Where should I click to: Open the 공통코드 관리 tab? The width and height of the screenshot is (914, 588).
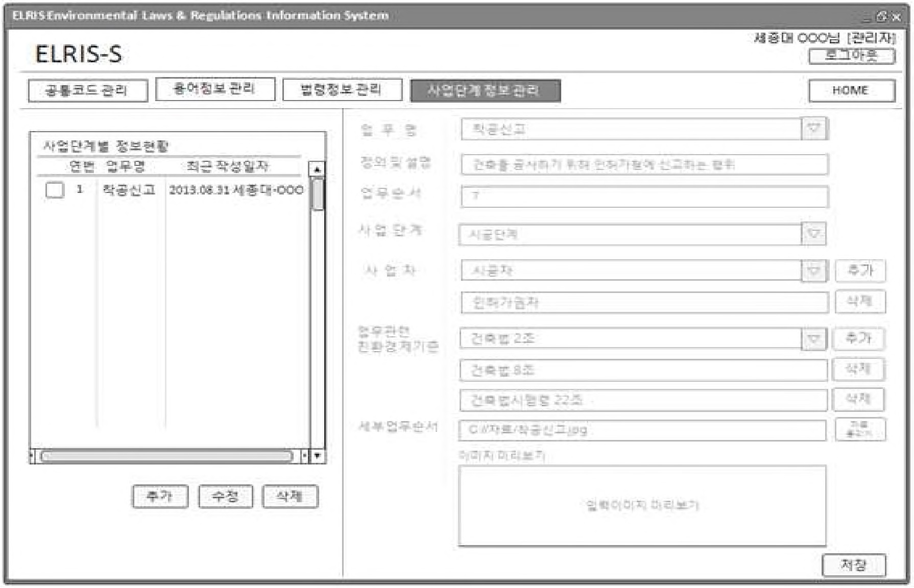click(88, 91)
